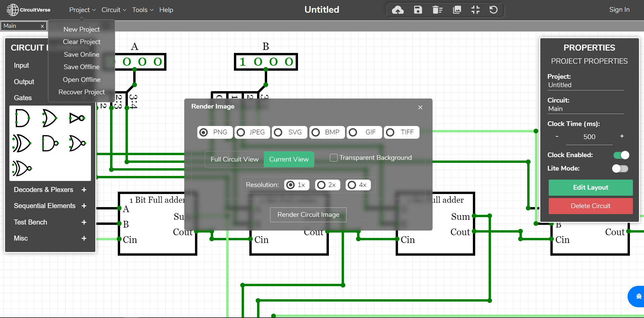Click the Undo icon in toolbar
The height and width of the screenshot is (318, 644).
(x=493, y=10)
